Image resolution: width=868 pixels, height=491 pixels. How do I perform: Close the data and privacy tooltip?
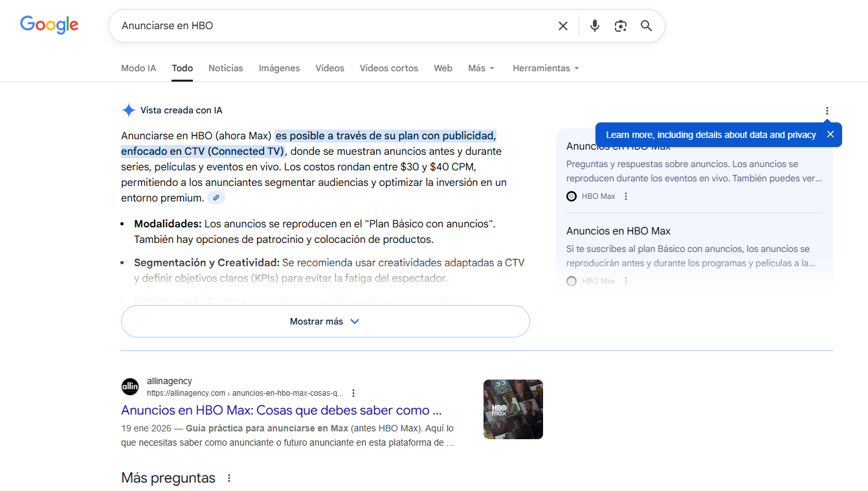(830, 135)
